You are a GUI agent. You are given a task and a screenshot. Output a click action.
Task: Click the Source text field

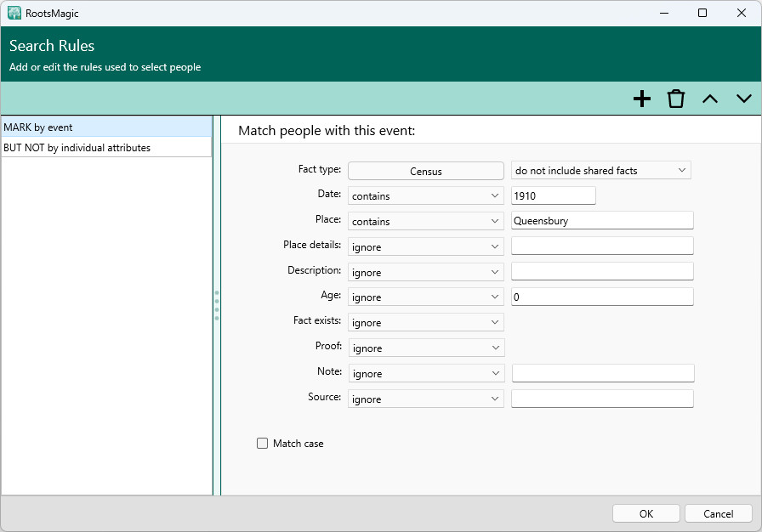point(602,399)
